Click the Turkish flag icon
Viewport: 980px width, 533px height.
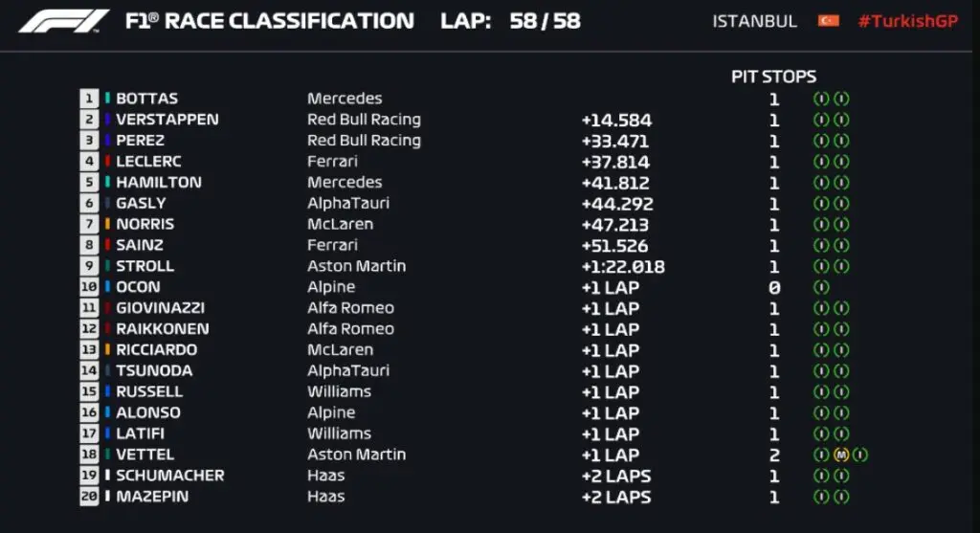(828, 21)
